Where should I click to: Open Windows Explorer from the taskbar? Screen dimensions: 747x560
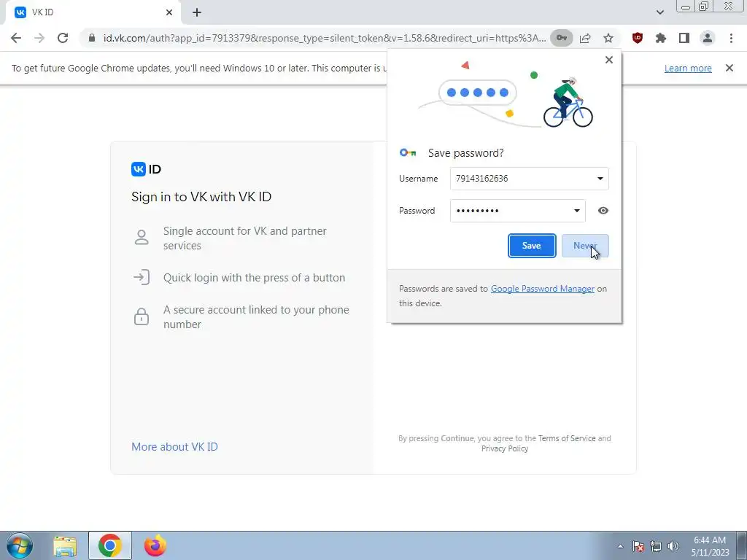pos(65,545)
